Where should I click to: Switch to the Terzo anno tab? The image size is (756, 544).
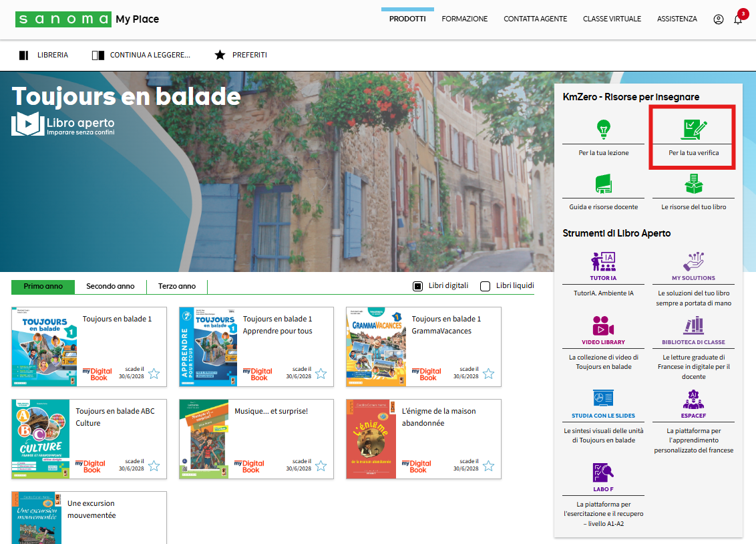click(177, 287)
